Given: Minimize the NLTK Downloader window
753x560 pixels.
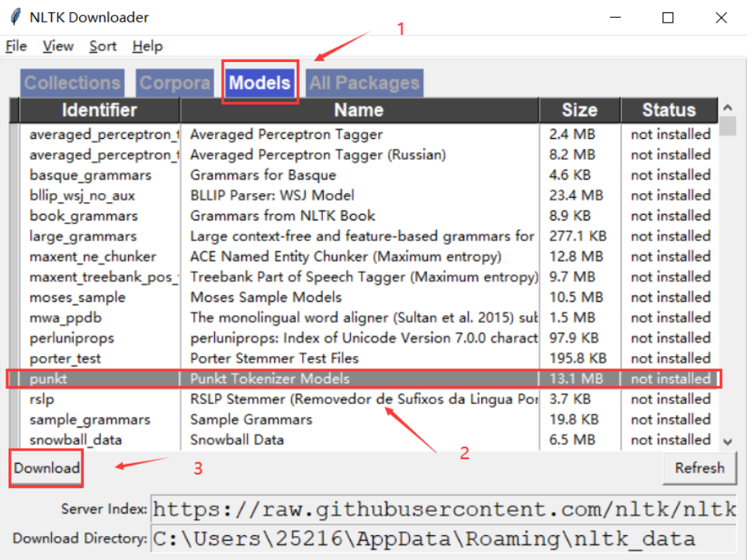Looking at the screenshot, I should (x=615, y=18).
